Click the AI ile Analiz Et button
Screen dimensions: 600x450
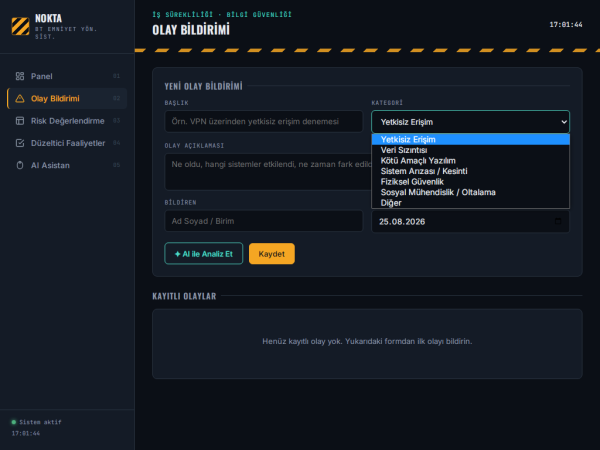[204, 254]
